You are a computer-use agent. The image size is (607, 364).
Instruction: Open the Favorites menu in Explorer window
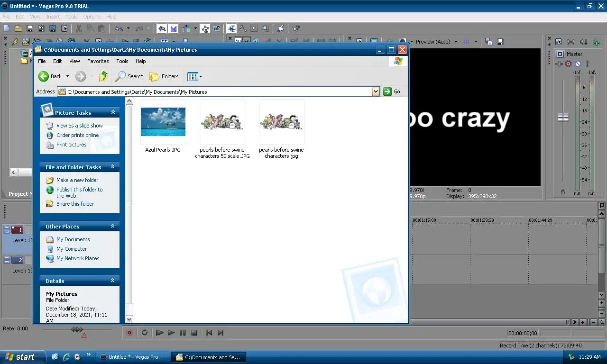(x=98, y=61)
